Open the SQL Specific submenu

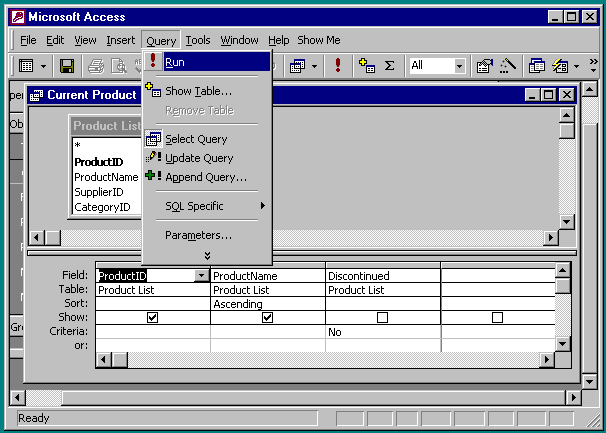point(207,206)
